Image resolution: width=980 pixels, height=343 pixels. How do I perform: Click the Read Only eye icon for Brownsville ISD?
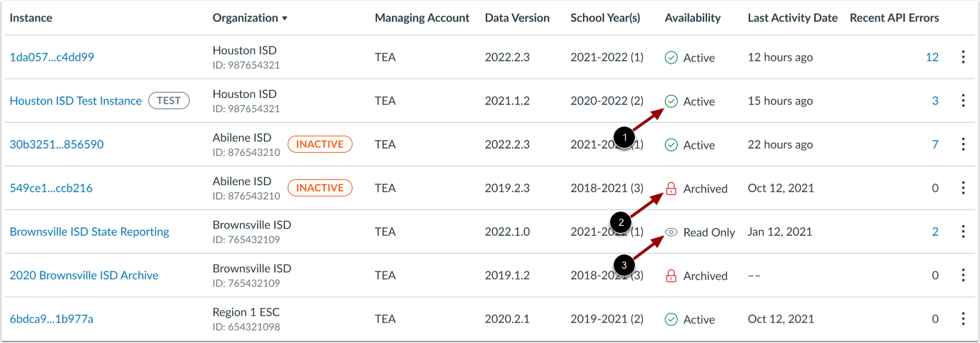[x=671, y=232]
